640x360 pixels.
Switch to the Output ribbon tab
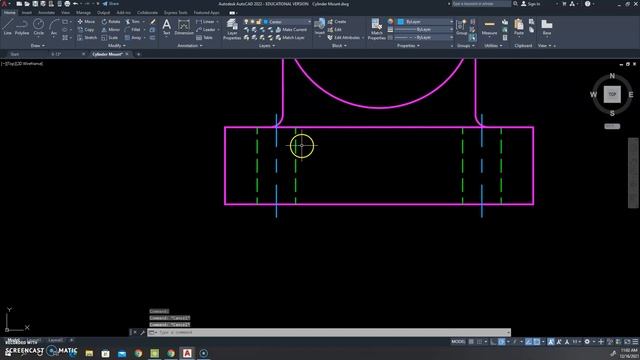pos(103,13)
